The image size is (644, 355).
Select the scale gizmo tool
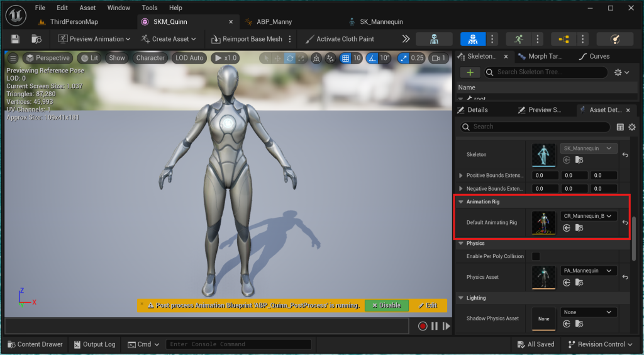[x=301, y=59]
